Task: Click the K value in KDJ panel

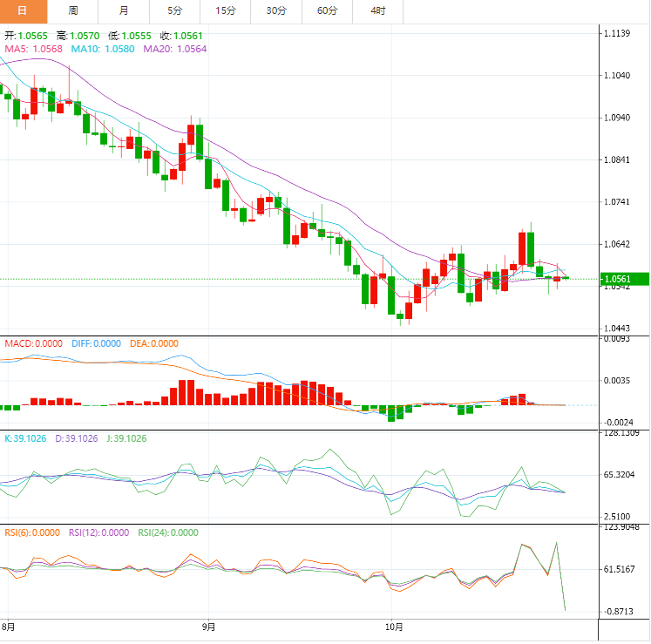Action: click(28, 438)
